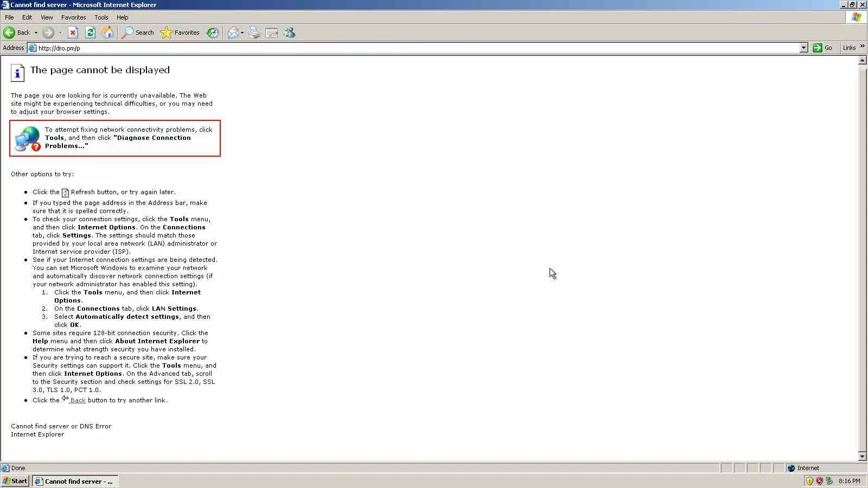This screenshot has width=868, height=488.
Task: Open the Help menu
Action: pyautogui.click(x=123, y=17)
